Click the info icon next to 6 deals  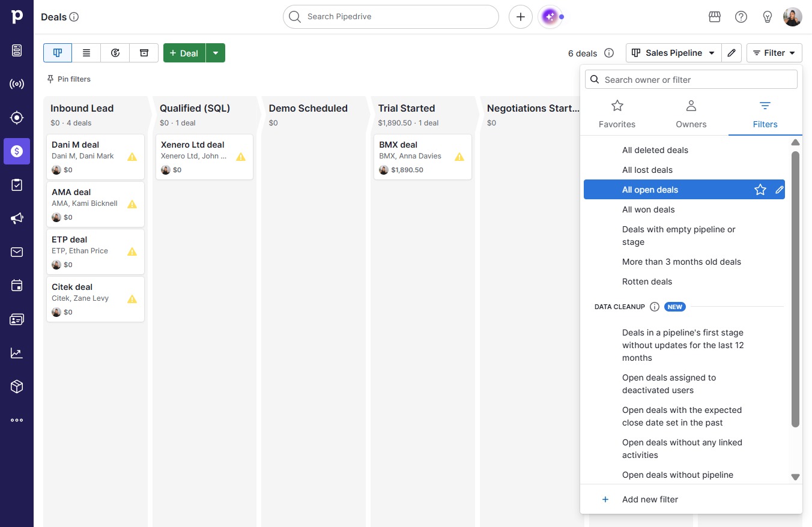pos(609,53)
